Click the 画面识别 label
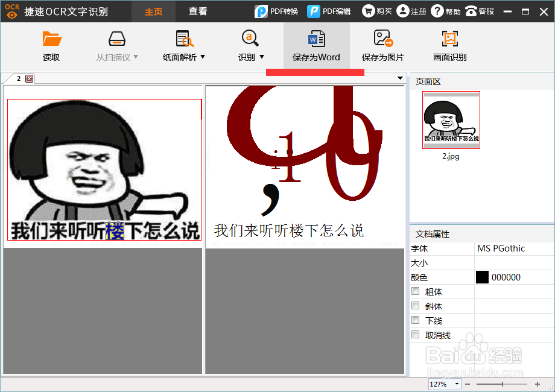The image size is (555, 392). 450,57
